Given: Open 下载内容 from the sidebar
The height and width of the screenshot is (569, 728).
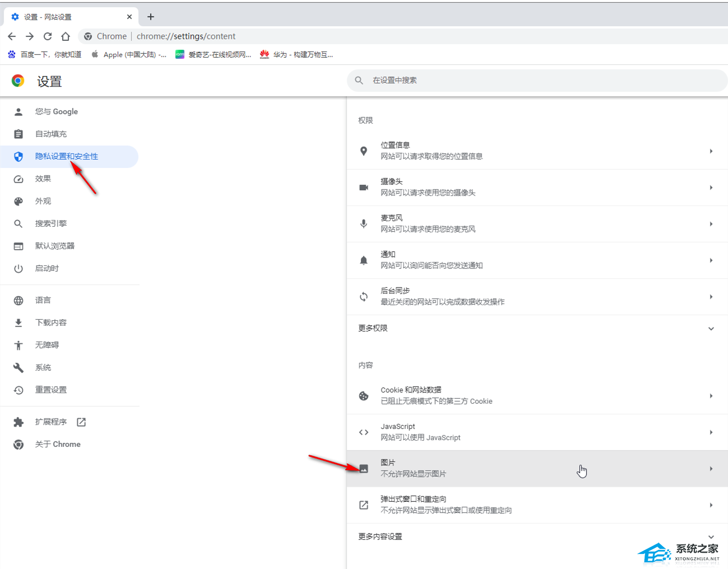Looking at the screenshot, I should 51,323.
